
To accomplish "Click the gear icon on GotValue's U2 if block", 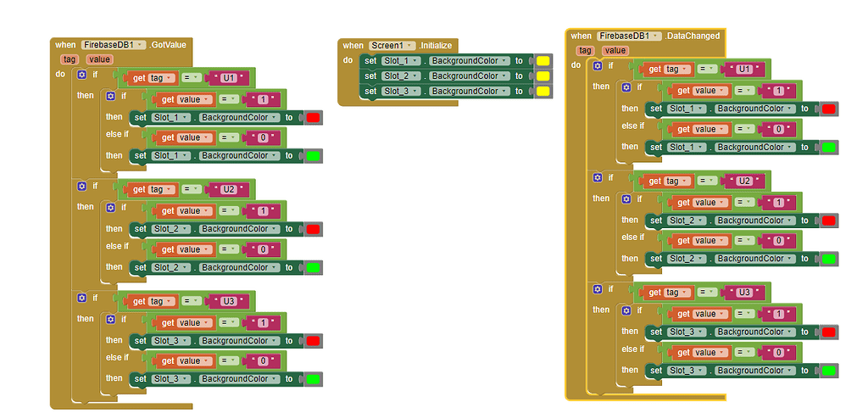I will pos(82,186).
